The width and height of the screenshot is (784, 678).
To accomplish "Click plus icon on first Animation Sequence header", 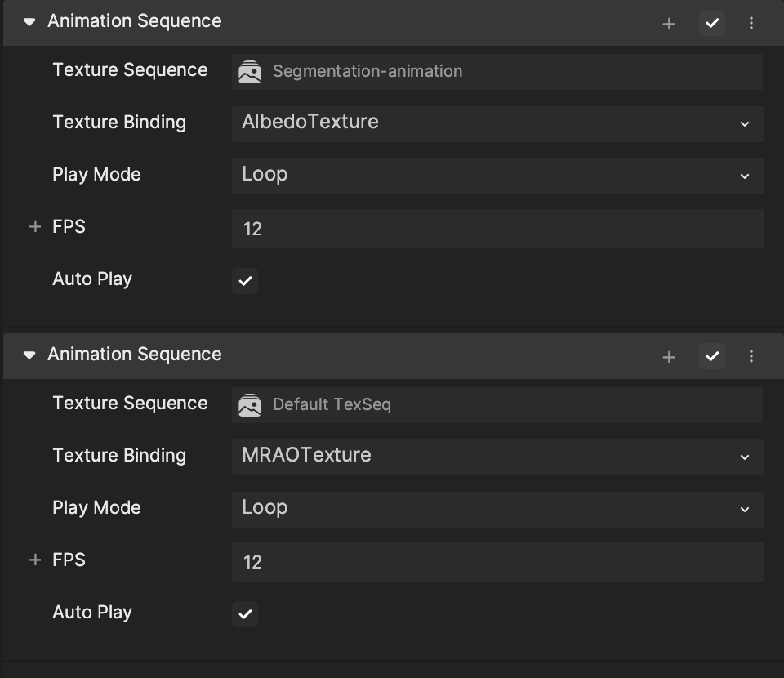I will point(668,24).
